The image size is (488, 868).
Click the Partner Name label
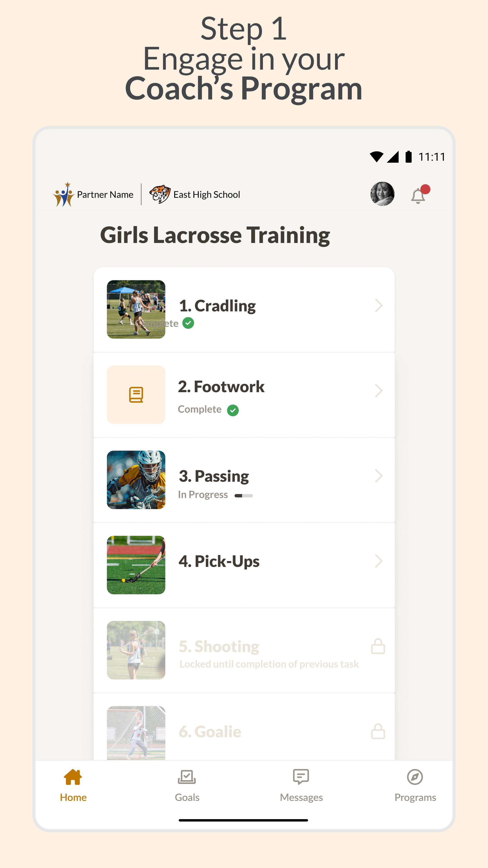click(x=105, y=194)
